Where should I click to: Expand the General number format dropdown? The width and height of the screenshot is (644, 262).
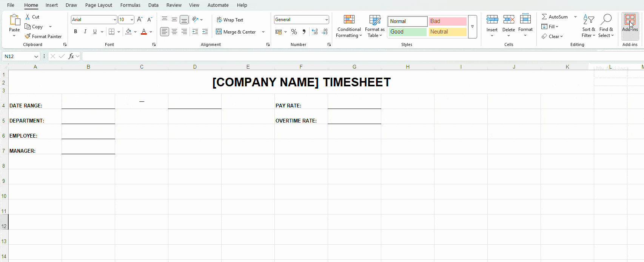(x=327, y=20)
